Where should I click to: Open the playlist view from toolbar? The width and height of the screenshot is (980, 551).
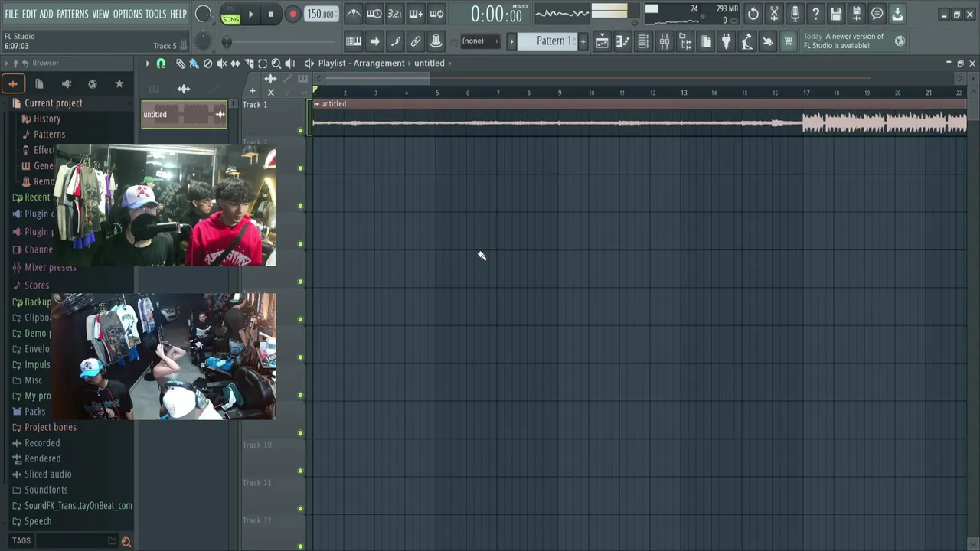tap(603, 42)
